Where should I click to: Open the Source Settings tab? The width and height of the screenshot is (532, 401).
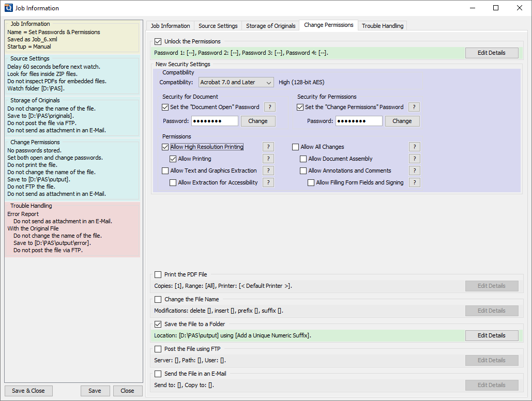[x=218, y=26]
